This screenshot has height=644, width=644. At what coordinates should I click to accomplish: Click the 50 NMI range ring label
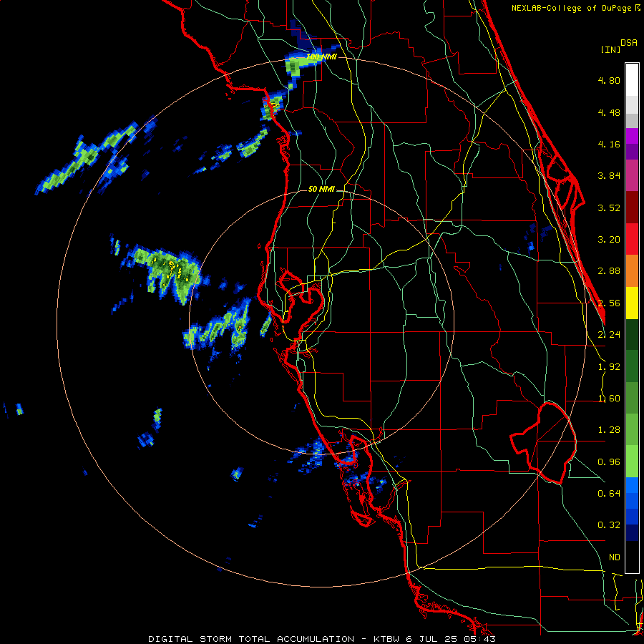pyautogui.click(x=321, y=189)
